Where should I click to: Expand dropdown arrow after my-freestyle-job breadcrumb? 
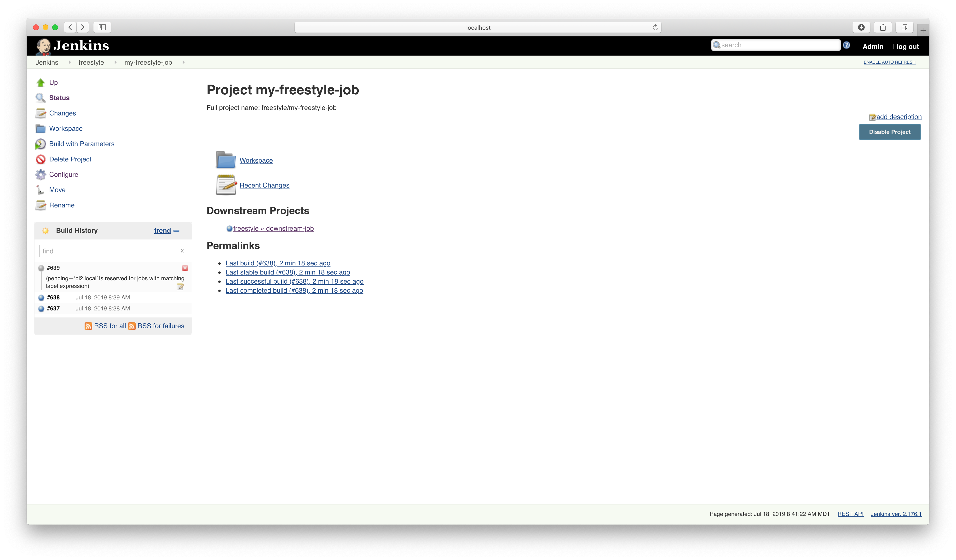pyautogui.click(x=183, y=62)
